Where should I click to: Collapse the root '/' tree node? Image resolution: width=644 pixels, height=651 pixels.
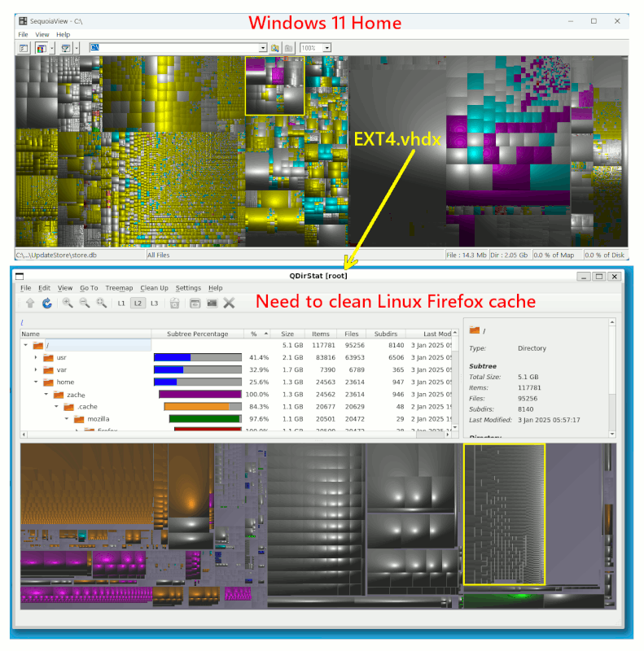point(26,345)
